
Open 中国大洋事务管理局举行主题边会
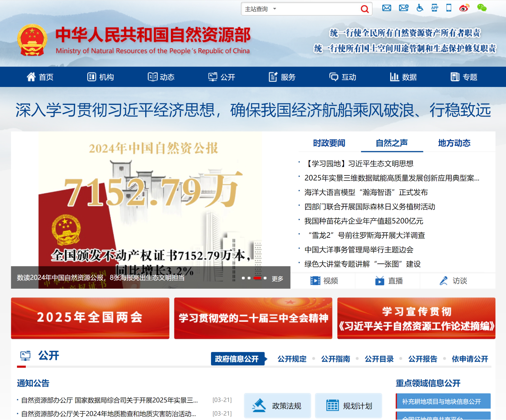(x=359, y=250)
